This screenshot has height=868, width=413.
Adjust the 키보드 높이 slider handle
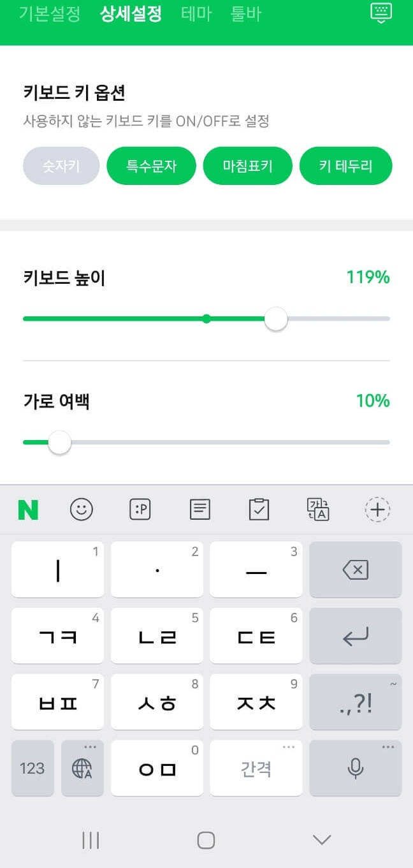(275, 318)
